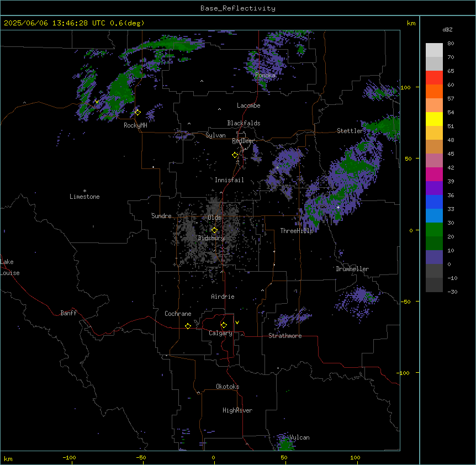
Task: Click the RedDeer city label
Action: (243, 141)
